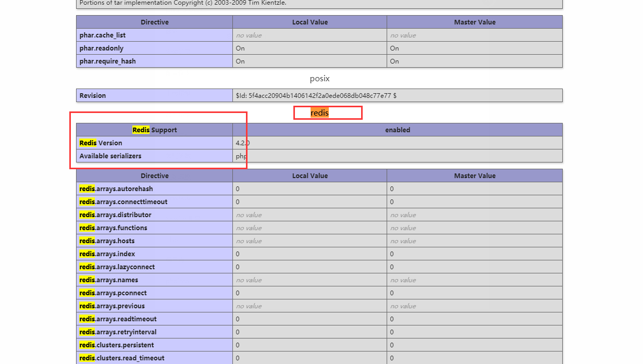
Task: Click the "php" serializers value
Action: pyautogui.click(x=241, y=156)
